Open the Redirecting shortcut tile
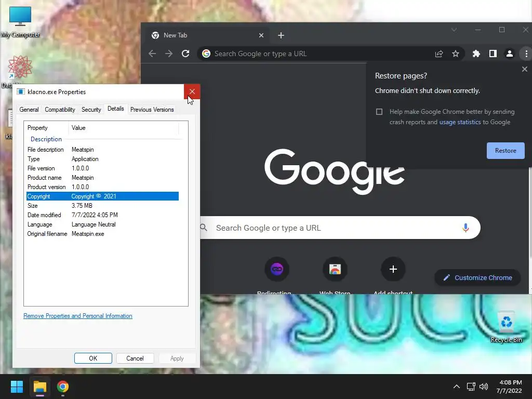The image size is (532, 399). tap(277, 270)
